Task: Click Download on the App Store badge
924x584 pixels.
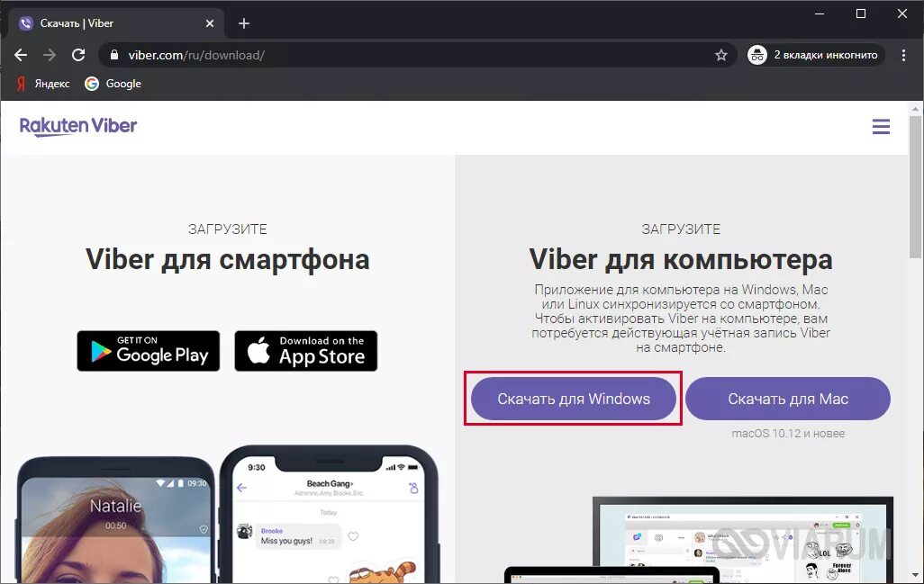Action: [x=306, y=351]
